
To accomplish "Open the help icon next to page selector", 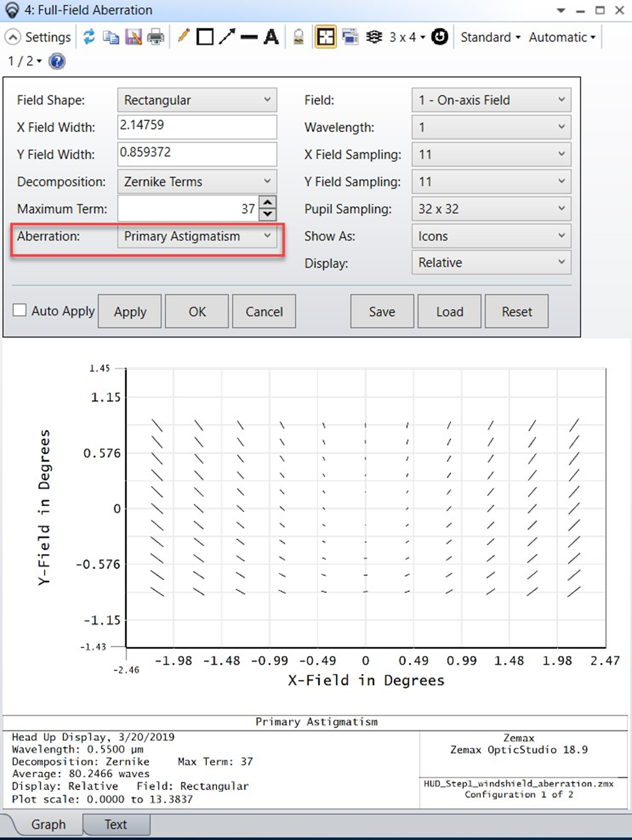I will pyautogui.click(x=57, y=61).
